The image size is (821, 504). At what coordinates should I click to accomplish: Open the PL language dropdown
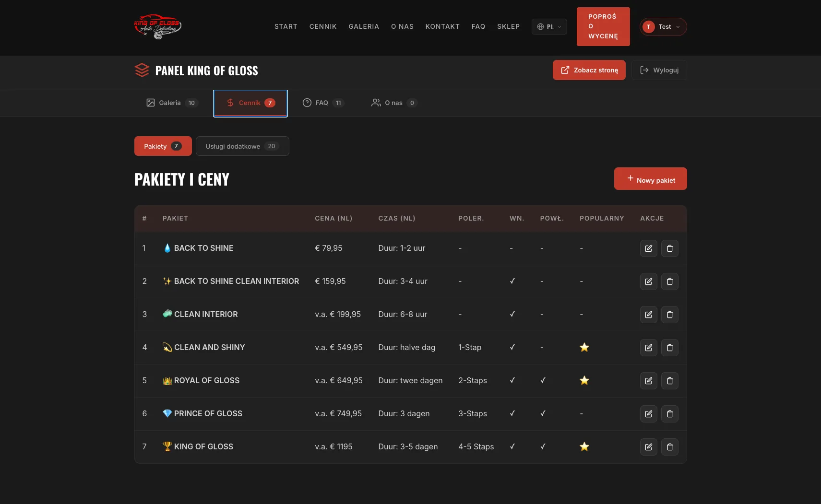[549, 27]
